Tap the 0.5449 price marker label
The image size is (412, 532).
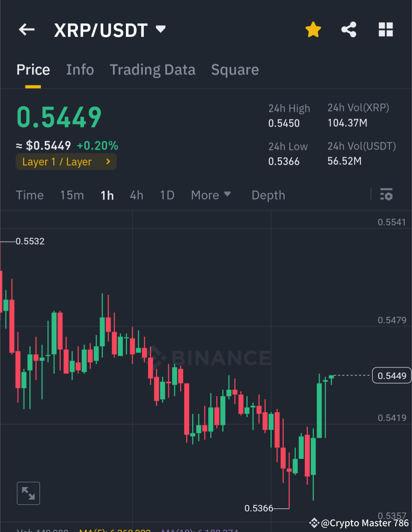point(391,375)
